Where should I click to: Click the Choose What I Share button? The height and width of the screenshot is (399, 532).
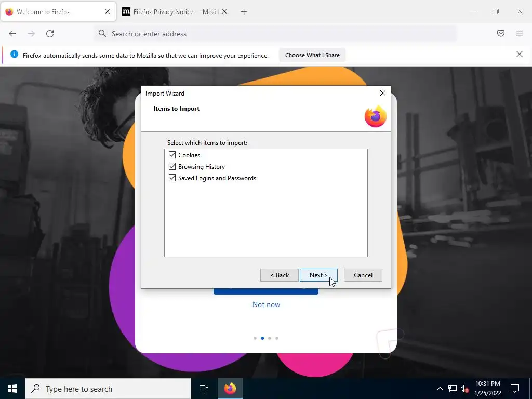(x=312, y=55)
